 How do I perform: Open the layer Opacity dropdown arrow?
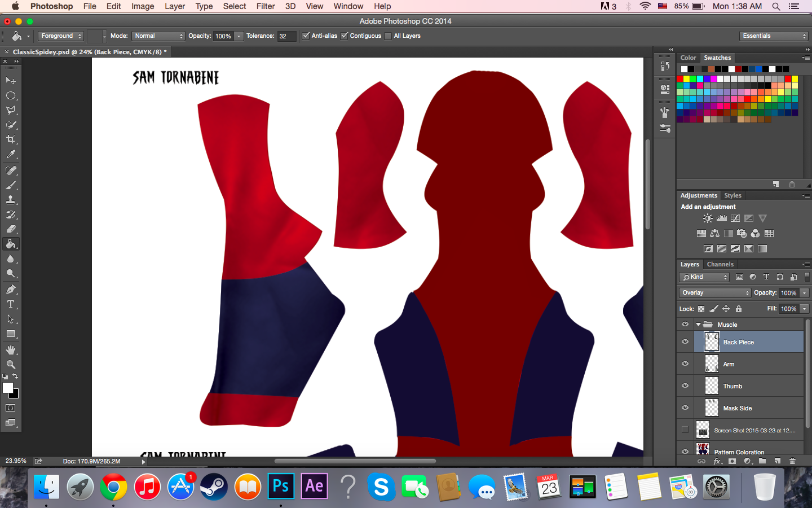[x=805, y=292]
